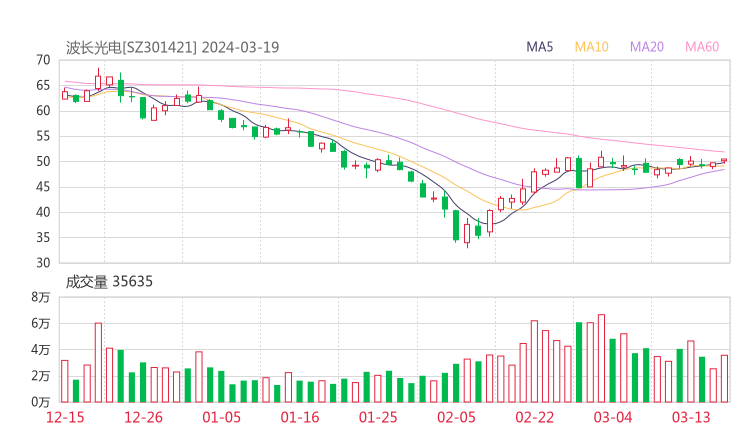Click the MA10 legend label

(591, 47)
